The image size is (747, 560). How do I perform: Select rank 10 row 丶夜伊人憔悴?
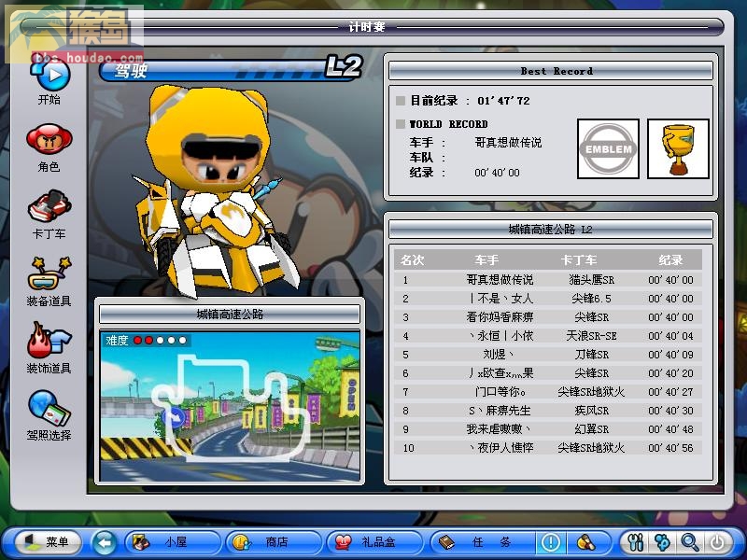(x=548, y=448)
